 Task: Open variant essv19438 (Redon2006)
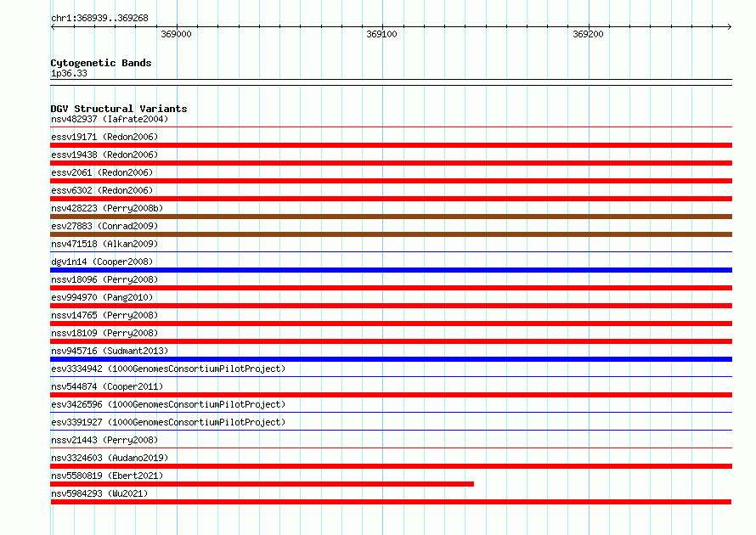[104, 155]
